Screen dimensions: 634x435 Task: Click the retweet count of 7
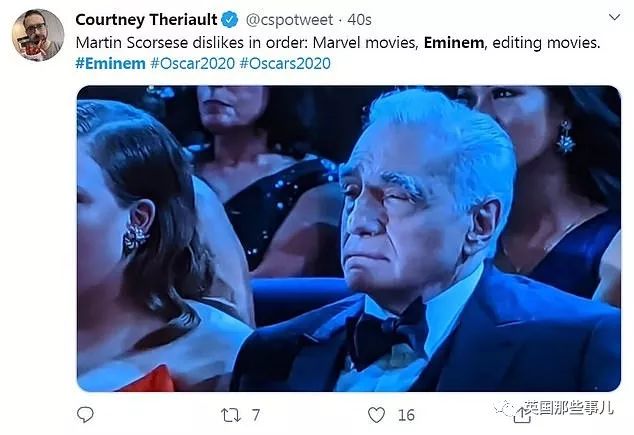pyautogui.click(x=256, y=414)
